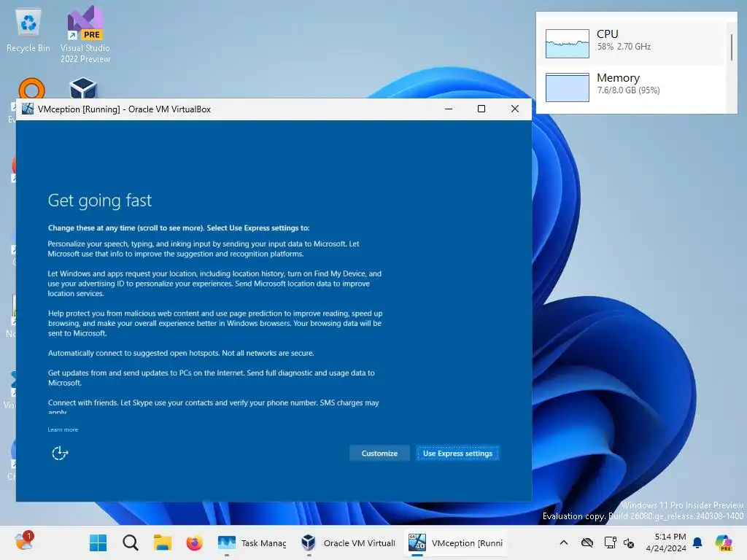Click the VirtualBox window title icon
The image size is (747, 560).
28,109
